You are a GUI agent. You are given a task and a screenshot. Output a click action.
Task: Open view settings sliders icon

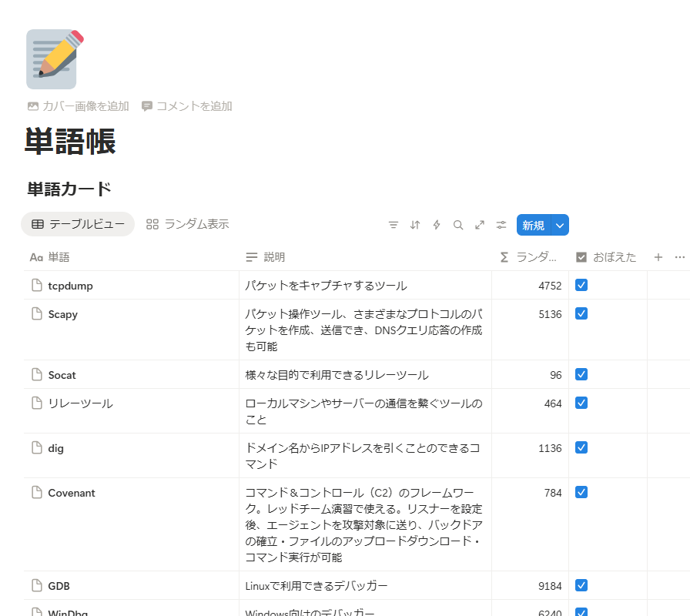501,225
